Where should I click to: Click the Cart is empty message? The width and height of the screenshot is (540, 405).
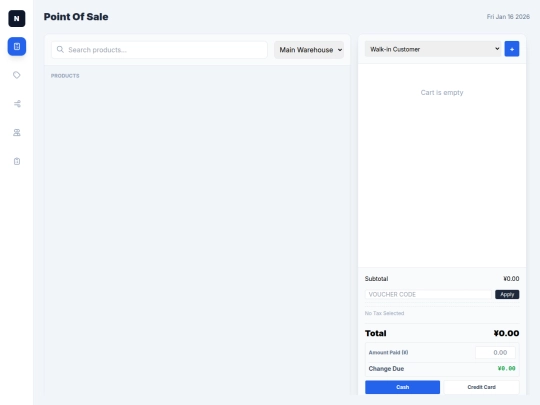click(442, 92)
